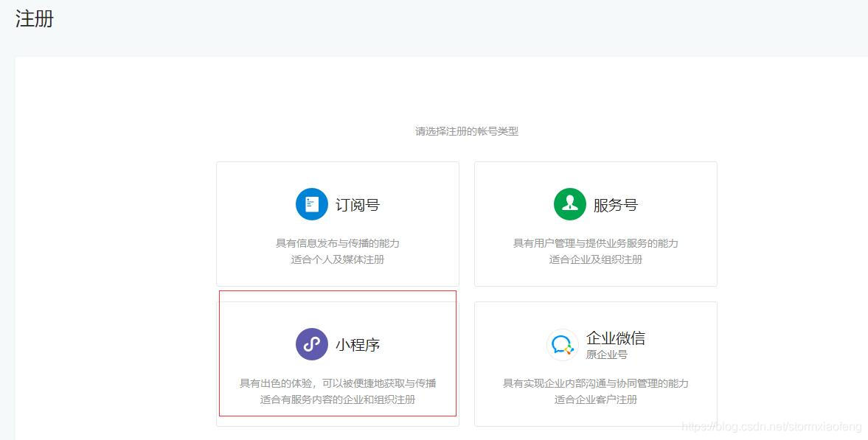Viewport: 868px width, 440px height.
Task: Click text 适合有服务内容的企业和组织注册
Action: [338, 399]
